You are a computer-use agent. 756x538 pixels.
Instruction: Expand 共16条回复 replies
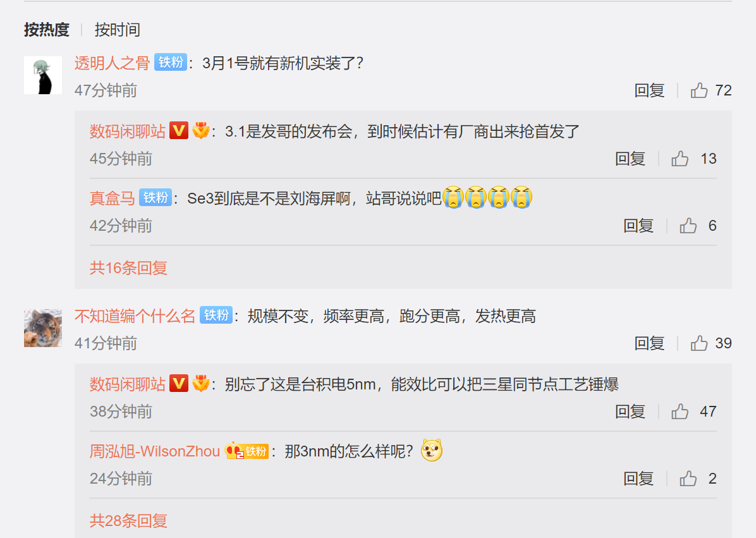pyautogui.click(x=128, y=267)
